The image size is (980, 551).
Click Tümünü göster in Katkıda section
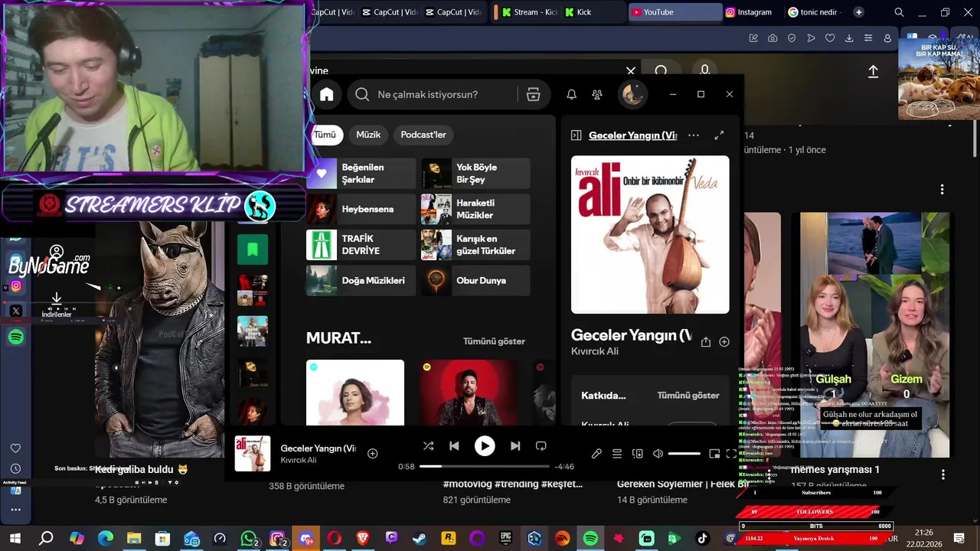[688, 396]
